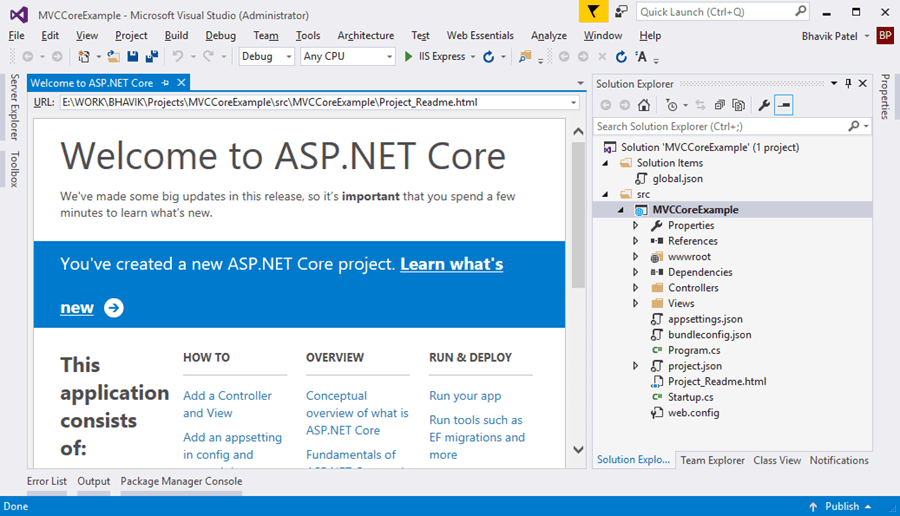This screenshot has width=900, height=516.
Task: Open the URL address dropdown arrow
Action: click(573, 103)
